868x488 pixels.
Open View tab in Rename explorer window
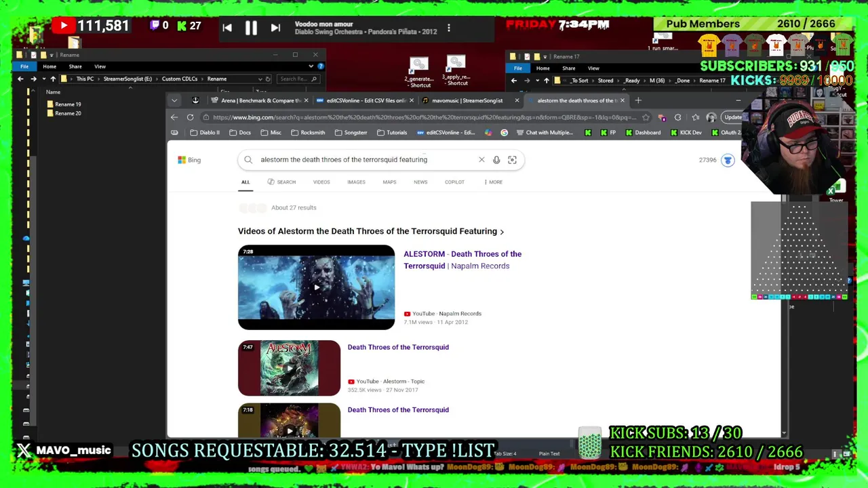[x=100, y=66]
